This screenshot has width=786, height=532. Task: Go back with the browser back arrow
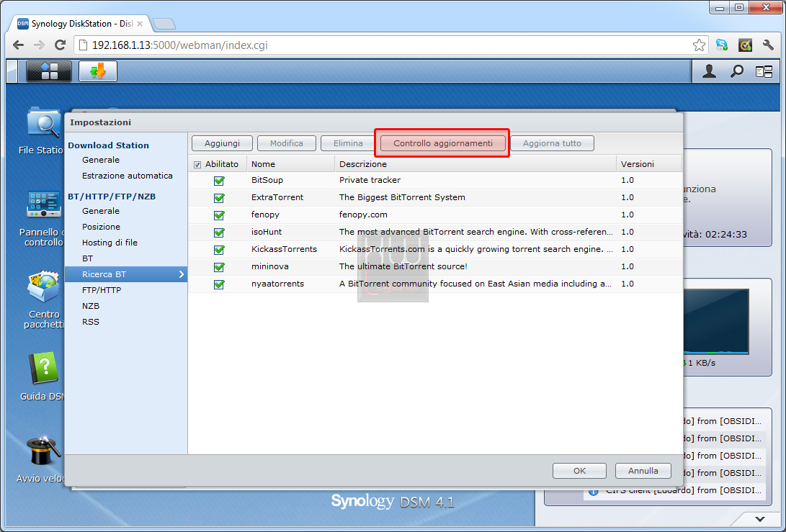pyautogui.click(x=19, y=45)
